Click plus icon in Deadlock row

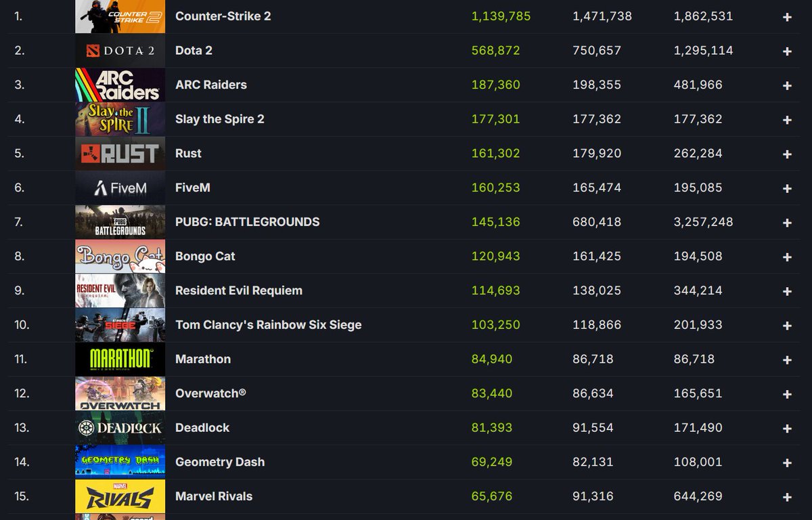[787, 429]
